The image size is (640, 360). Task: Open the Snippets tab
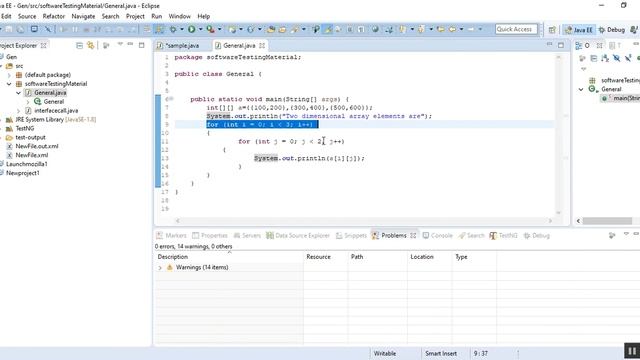pyautogui.click(x=351, y=236)
